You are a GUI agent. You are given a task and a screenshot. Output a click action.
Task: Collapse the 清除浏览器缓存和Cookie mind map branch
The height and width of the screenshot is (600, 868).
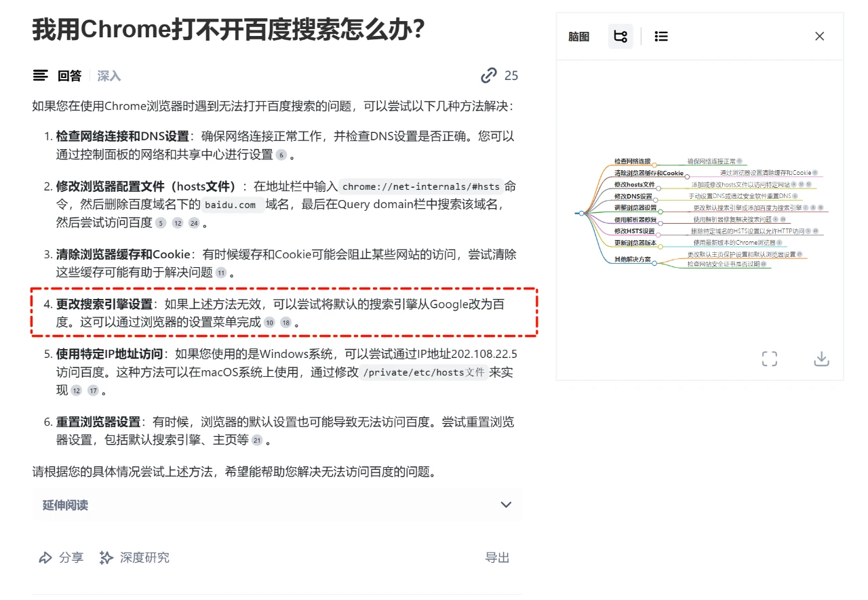point(687,177)
